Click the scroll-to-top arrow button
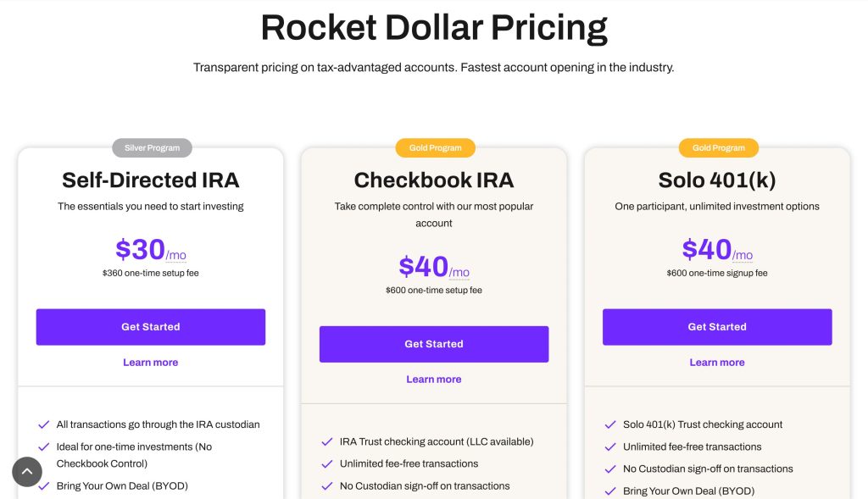868x499 pixels. click(27, 472)
